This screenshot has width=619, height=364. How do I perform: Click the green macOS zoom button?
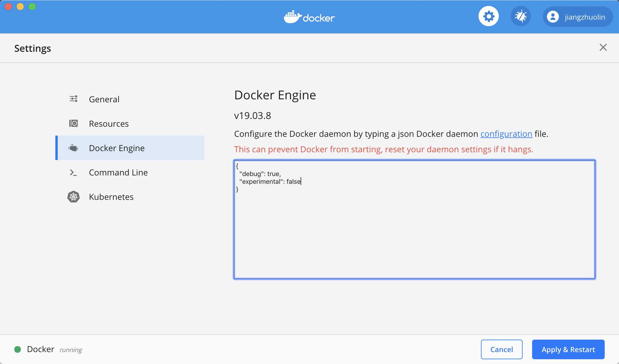pos(32,7)
